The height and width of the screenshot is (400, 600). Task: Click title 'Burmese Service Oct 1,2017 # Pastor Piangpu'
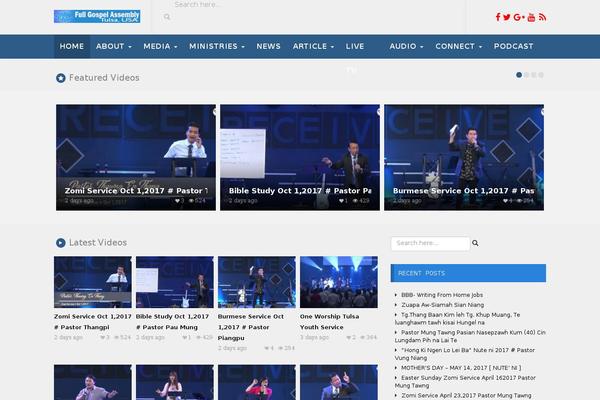251,327
